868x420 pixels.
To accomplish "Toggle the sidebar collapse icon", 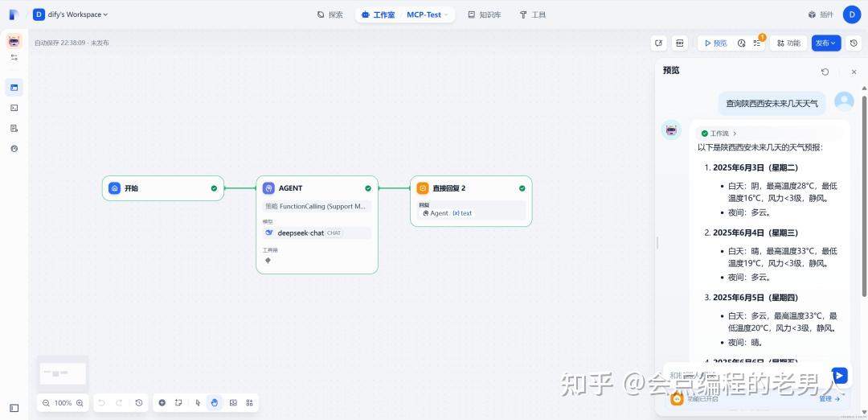I will pyautogui.click(x=14, y=409).
